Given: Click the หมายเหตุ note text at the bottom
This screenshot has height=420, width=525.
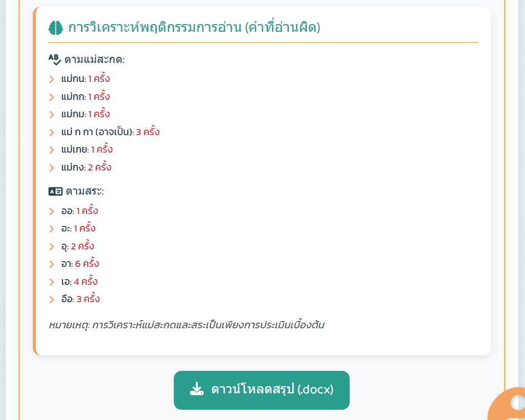Looking at the screenshot, I should [x=187, y=325].
